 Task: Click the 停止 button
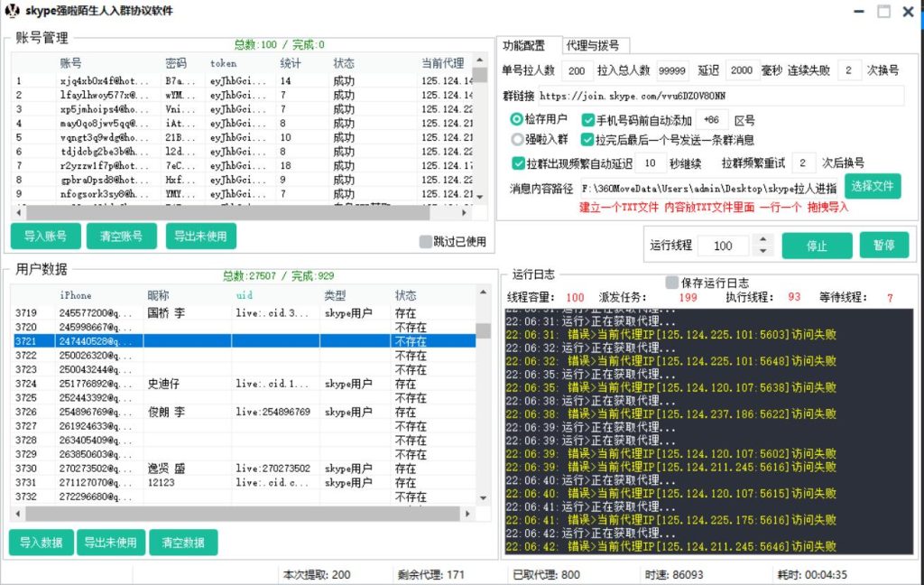[x=816, y=246]
